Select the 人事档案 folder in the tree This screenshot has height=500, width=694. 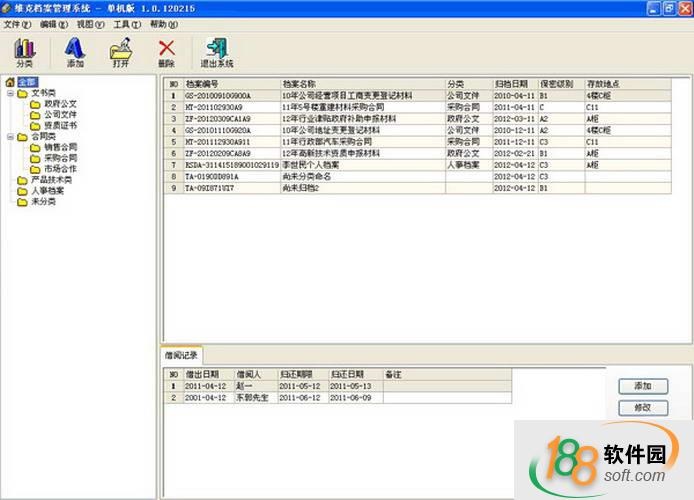(47, 190)
